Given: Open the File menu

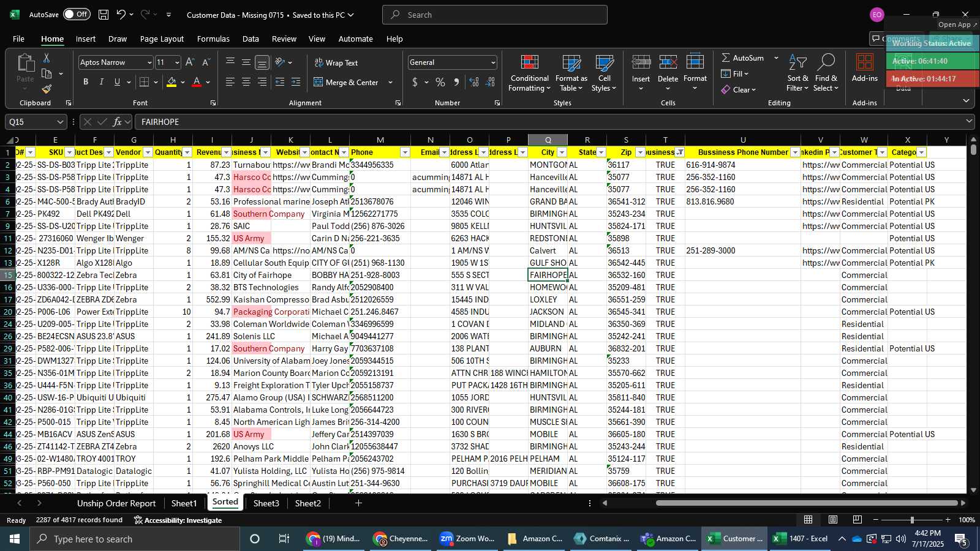Looking at the screenshot, I should pyautogui.click(x=18, y=39).
